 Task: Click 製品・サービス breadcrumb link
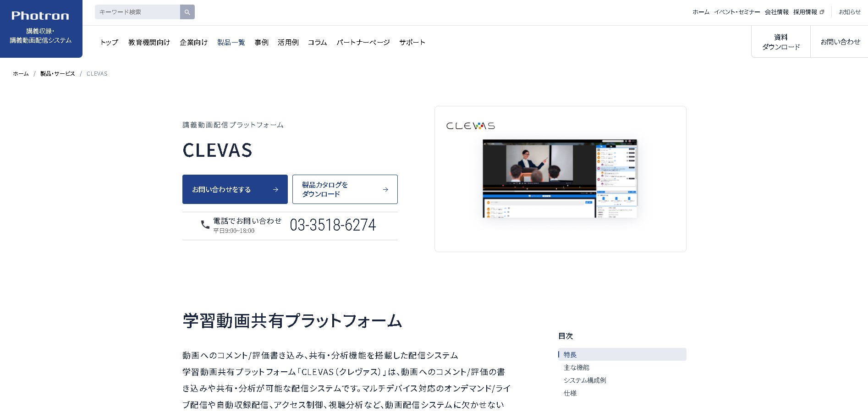57,73
